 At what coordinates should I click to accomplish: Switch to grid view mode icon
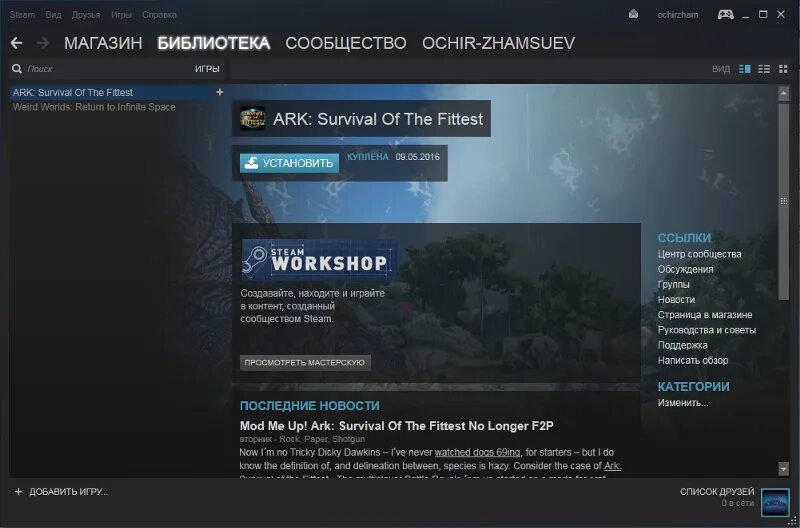click(x=783, y=69)
